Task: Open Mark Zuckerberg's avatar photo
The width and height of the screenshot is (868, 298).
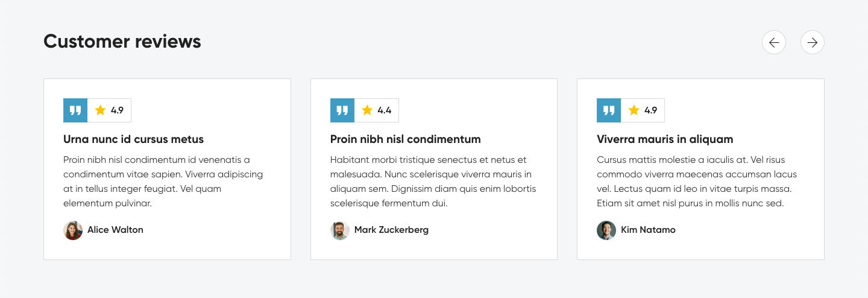Action: [x=340, y=230]
